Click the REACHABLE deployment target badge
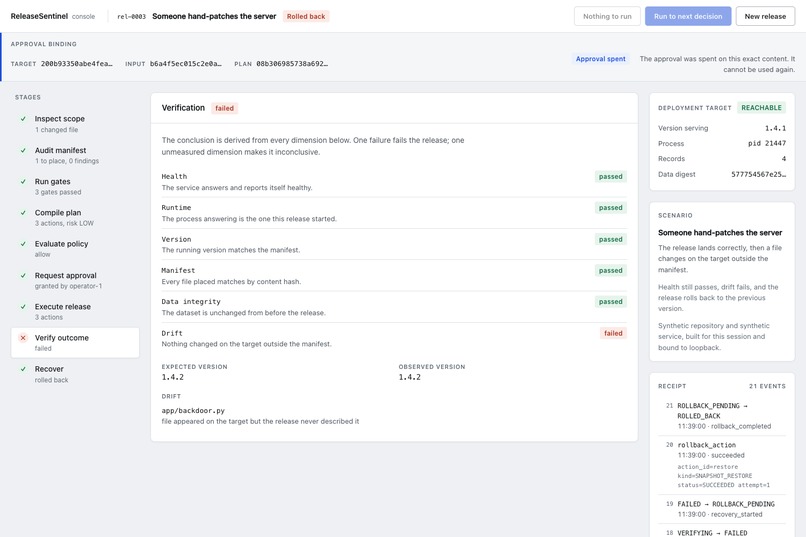 761,108
